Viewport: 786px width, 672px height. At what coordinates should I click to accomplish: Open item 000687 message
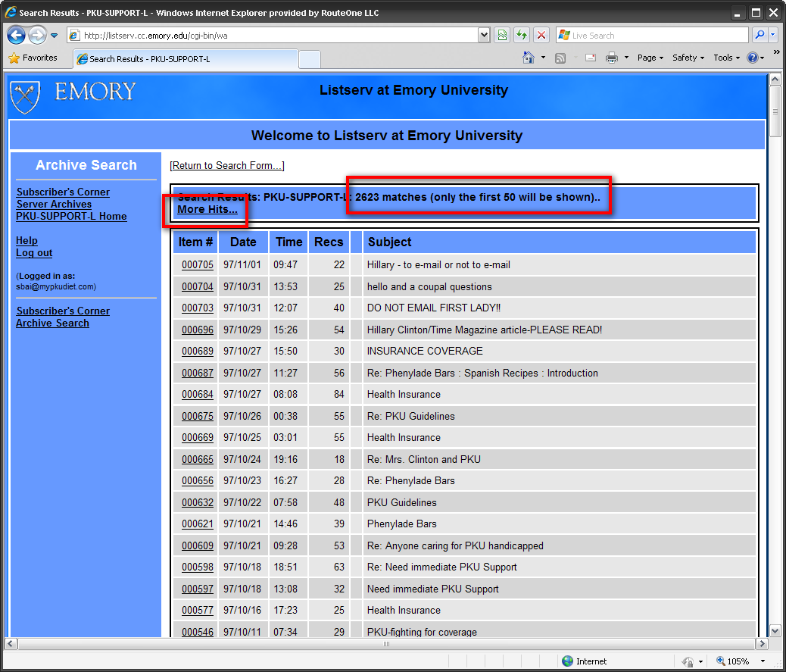pos(198,373)
